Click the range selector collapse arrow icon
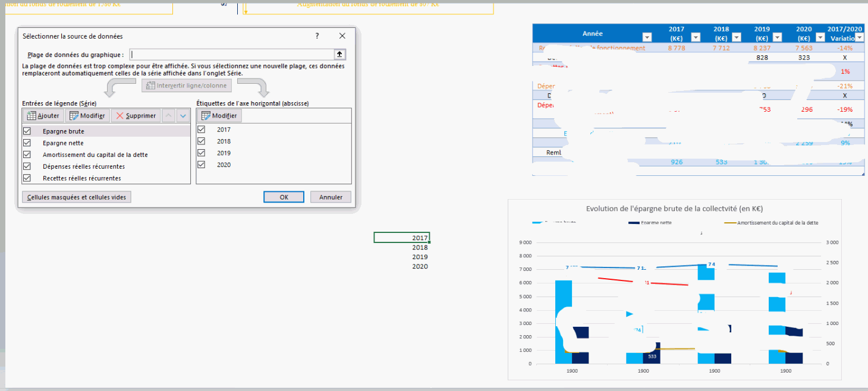 pos(339,55)
